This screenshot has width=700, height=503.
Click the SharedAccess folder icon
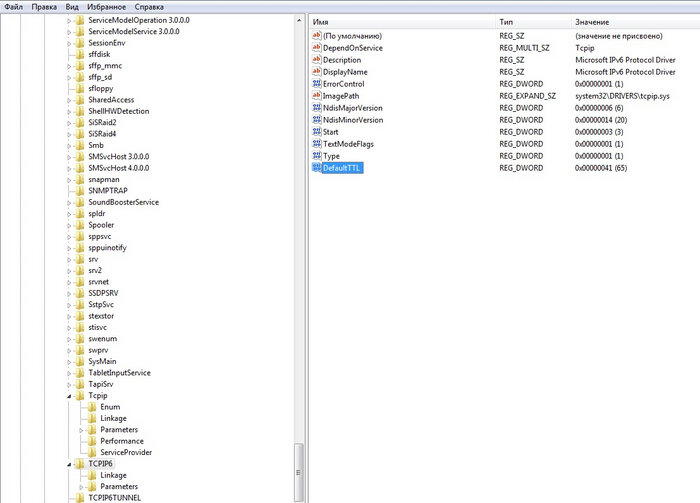[80, 100]
